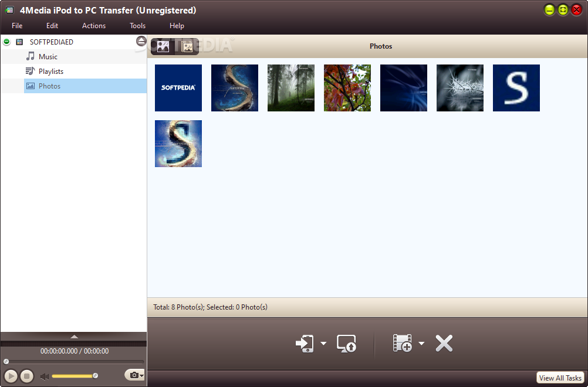Select the SOFTPEDIA logo photo
Viewport: 588px width, 387px height.
[178, 88]
